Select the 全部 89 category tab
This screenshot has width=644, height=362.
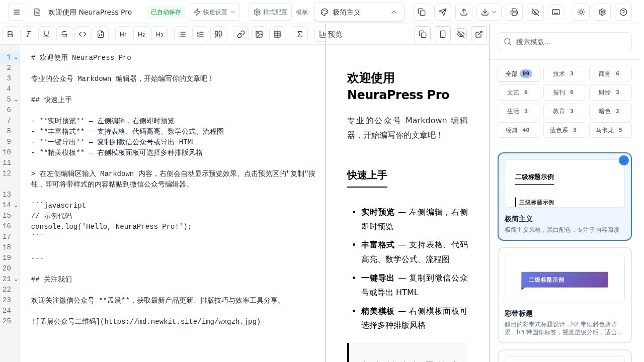tap(519, 73)
